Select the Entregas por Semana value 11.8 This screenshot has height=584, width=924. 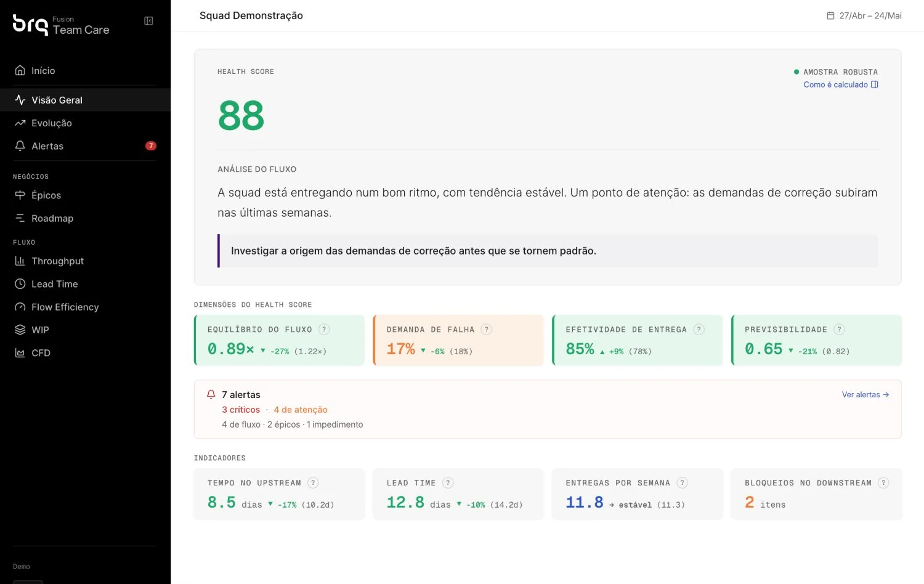(585, 502)
